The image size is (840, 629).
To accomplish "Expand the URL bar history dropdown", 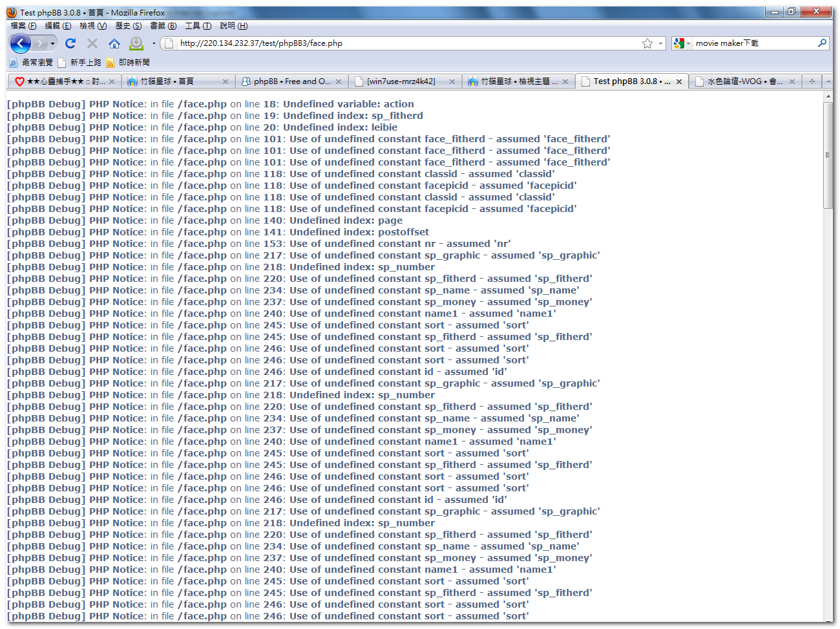I will point(660,43).
